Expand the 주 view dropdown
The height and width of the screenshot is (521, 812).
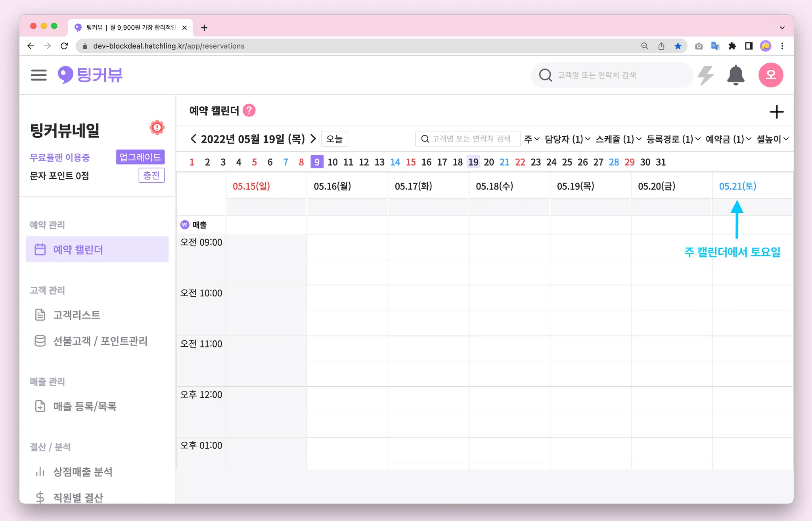[x=531, y=139]
